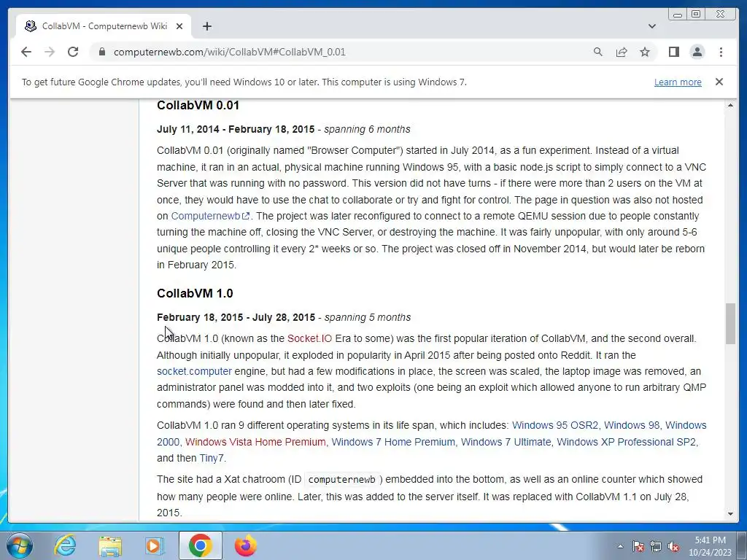Open the taskbar clock showing 5:41 PM
747x560 pixels.
pyautogui.click(x=710, y=546)
